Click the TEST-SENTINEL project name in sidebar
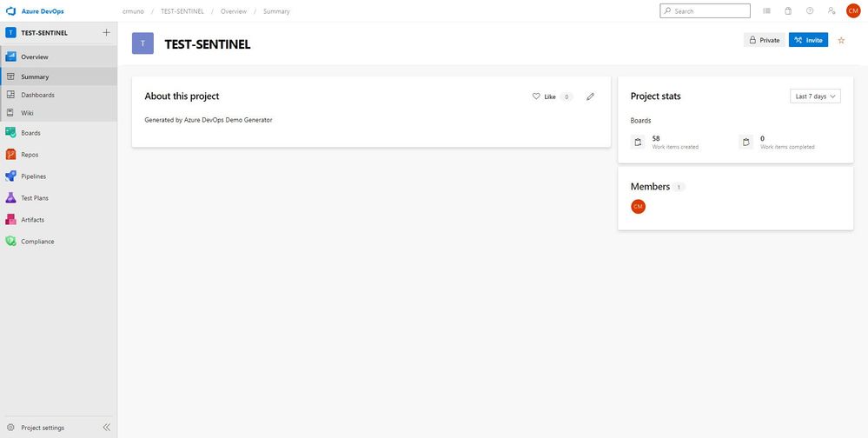Viewport: 868px width, 438px height. tap(44, 33)
